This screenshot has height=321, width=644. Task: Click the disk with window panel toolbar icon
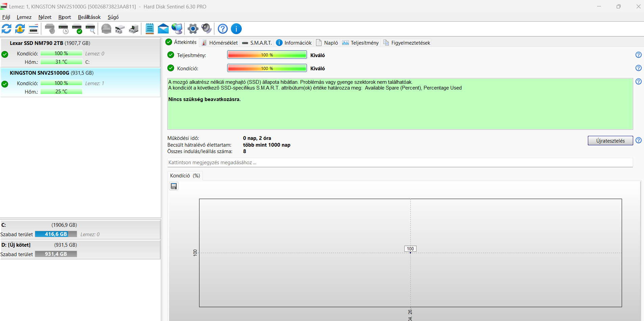coord(33,29)
